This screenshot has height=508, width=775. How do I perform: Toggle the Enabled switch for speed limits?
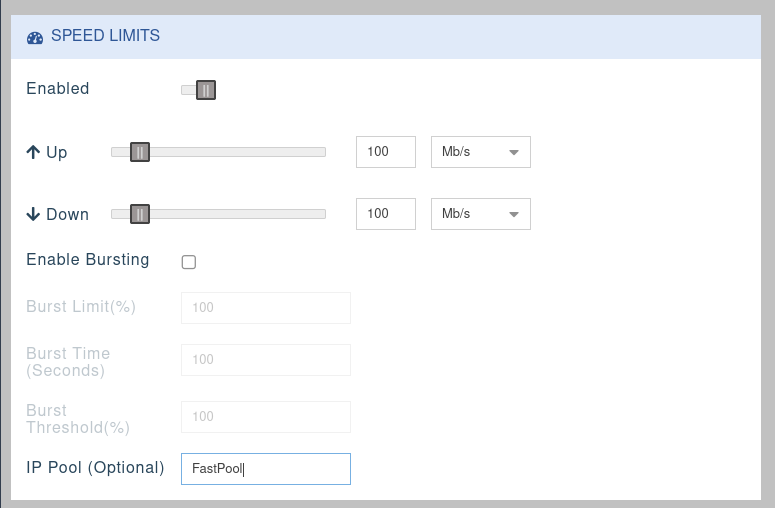pyautogui.click(x=199, y=90)
